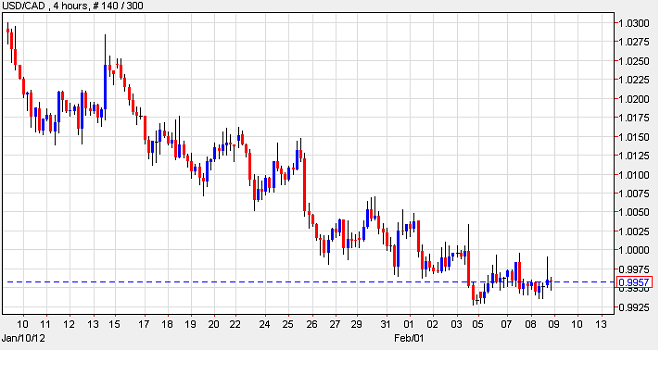Click the 01 date label above Feb/01
The height and width of the screenshot is (367, 659).
pyautogui.click(x=409, y=325)
